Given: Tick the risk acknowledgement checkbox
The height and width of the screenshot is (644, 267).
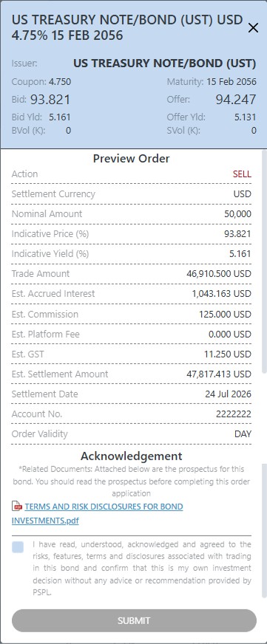Looking at the screenshot, I should (18, 547).
